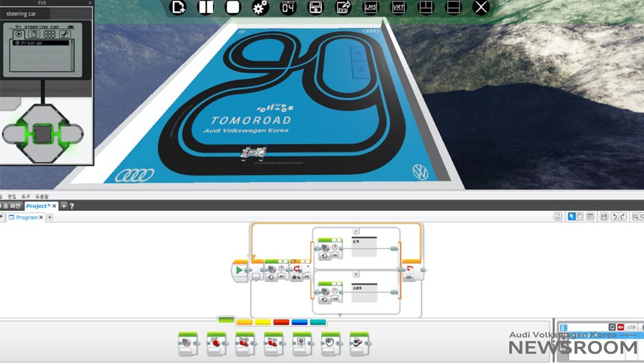Screen dimensions: 644x363
Task: Open simulator settings gears icon
Action: (261, 7)
